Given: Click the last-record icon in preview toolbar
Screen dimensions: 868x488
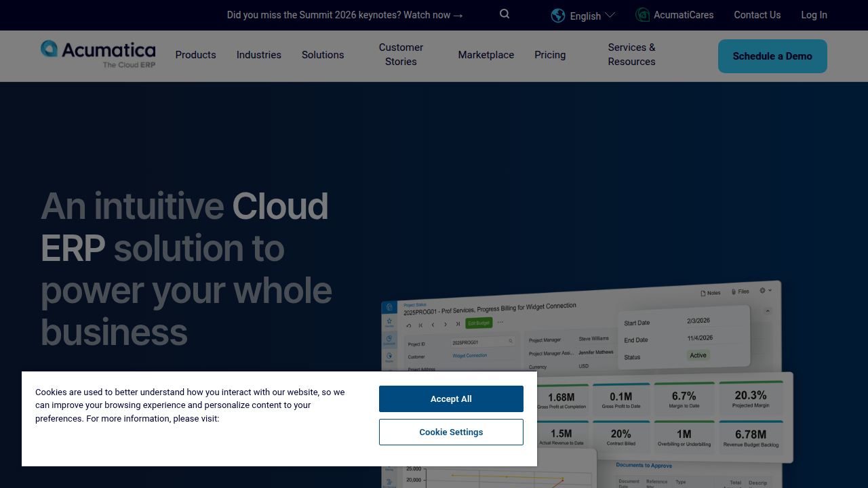Looking at the screenshot, I should coord(458,324).
